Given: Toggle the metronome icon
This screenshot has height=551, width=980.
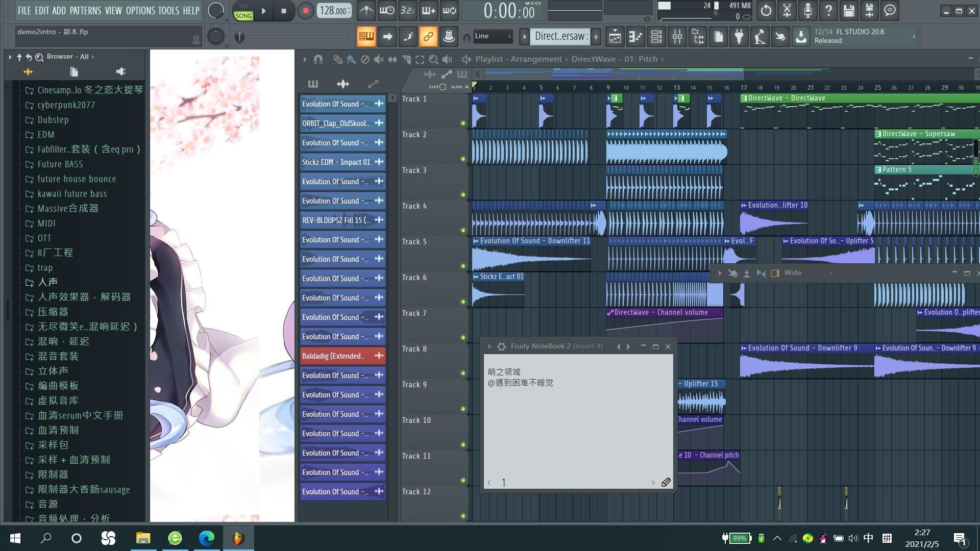Looking at the screenshot, I should [x=366, y=11].
